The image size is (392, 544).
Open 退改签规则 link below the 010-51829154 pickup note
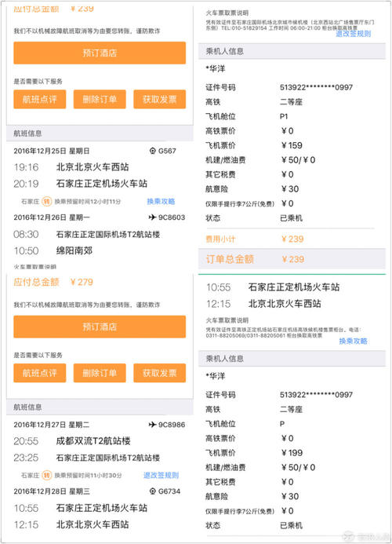click(353, 34)
